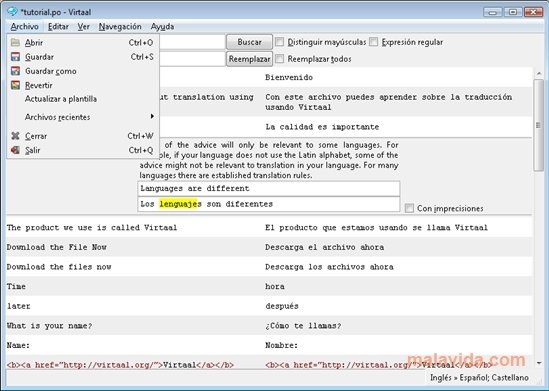Click target field 'Los lenguajes son diferentes'
549x391 pixels.
pyautogui.click(x=269, y=204)
